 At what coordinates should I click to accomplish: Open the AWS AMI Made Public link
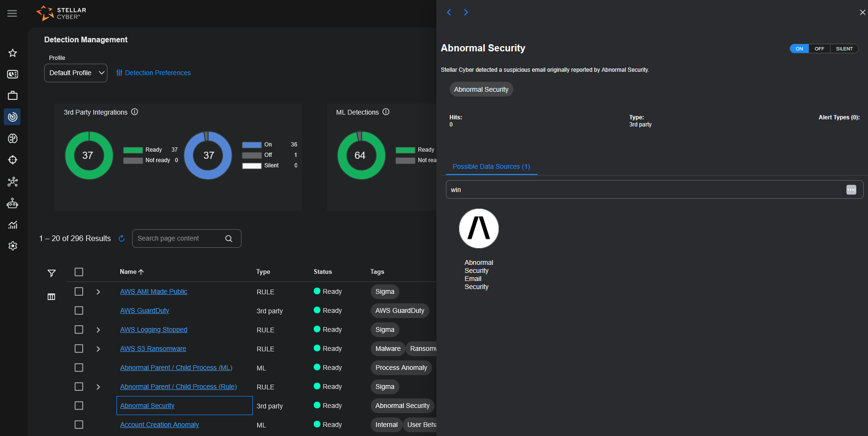[154, 291]
